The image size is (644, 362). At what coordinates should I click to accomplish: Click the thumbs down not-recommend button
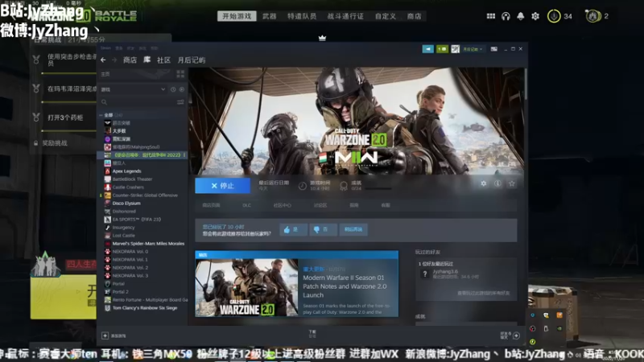(324, 229)
